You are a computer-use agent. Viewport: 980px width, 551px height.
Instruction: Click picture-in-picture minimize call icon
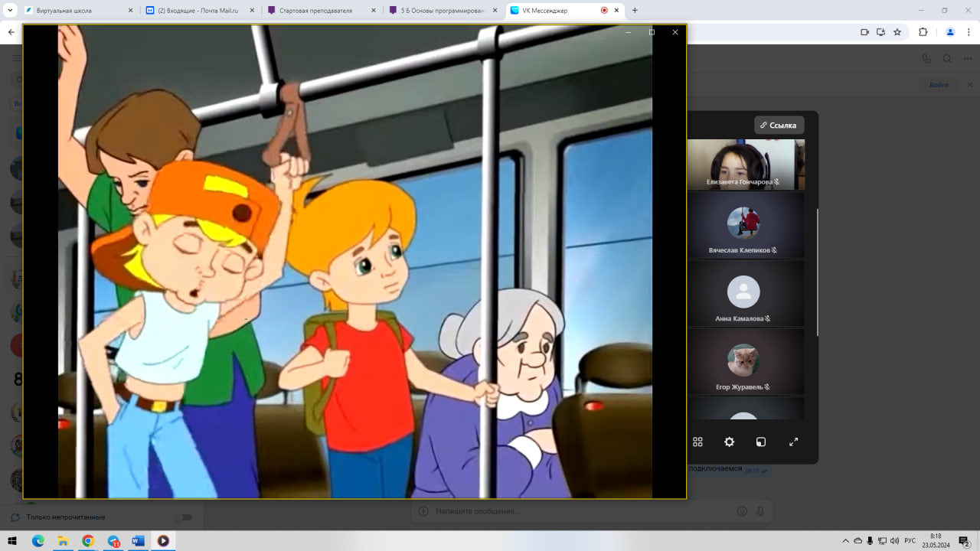761,442
